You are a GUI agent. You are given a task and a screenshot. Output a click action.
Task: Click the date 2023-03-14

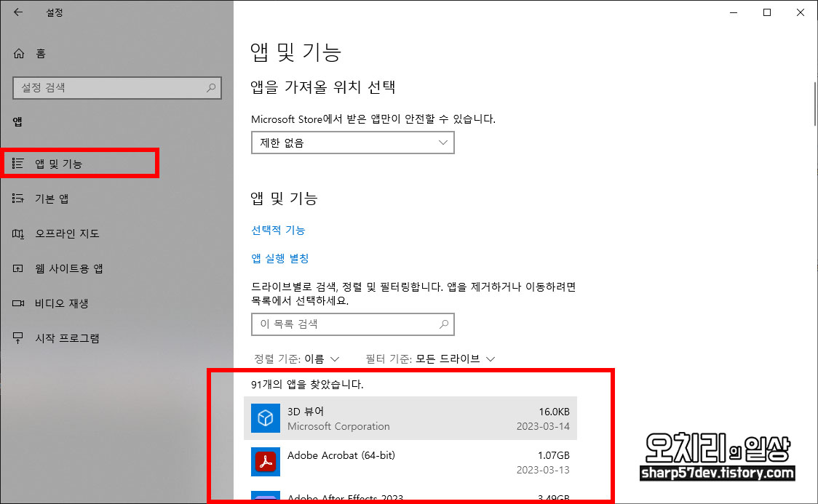tap(543, 426)
